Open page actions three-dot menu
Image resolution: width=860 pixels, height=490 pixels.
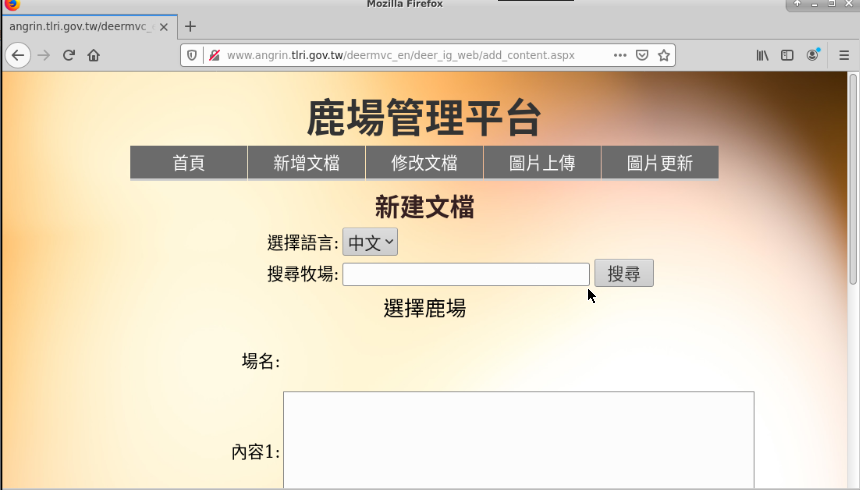tap(620, 55)
